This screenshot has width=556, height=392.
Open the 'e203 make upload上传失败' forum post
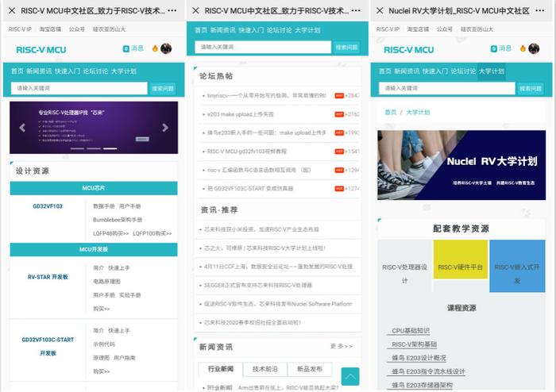tap(241, 114)
